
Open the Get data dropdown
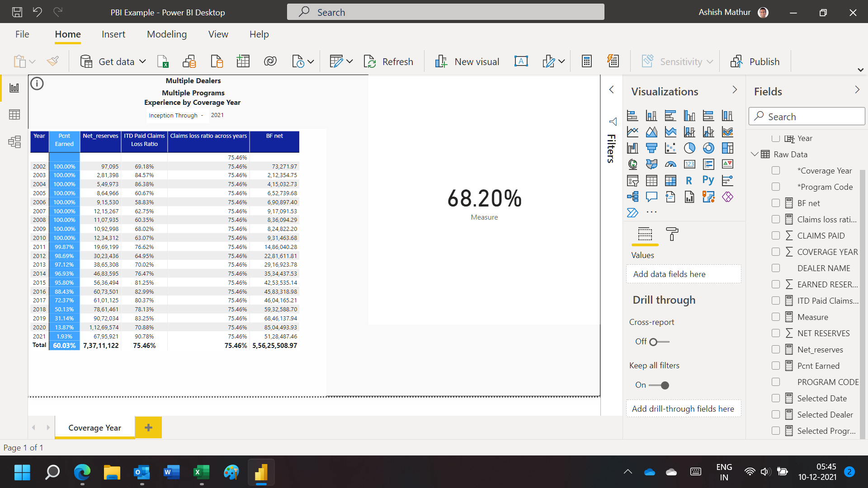tap(142, 61)
